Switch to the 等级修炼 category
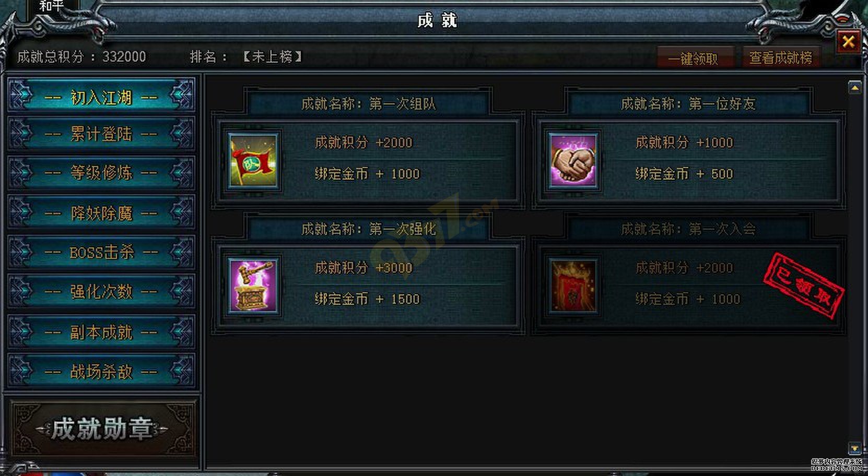Screen dimensions: 868x476 tap(101, 173)
